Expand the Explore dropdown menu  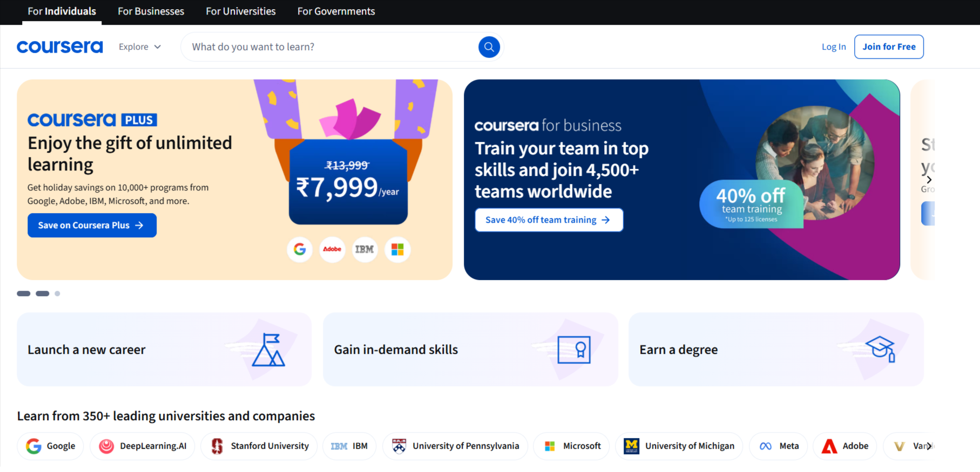140,47
